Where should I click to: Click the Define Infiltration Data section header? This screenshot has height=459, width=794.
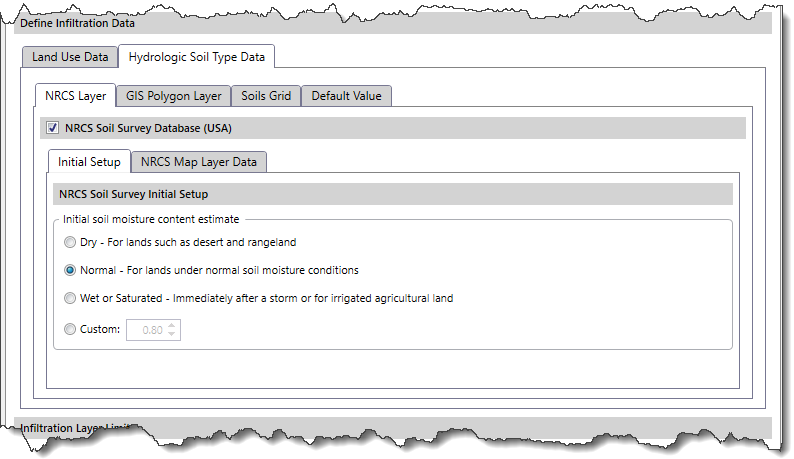[x=78, y=22]
